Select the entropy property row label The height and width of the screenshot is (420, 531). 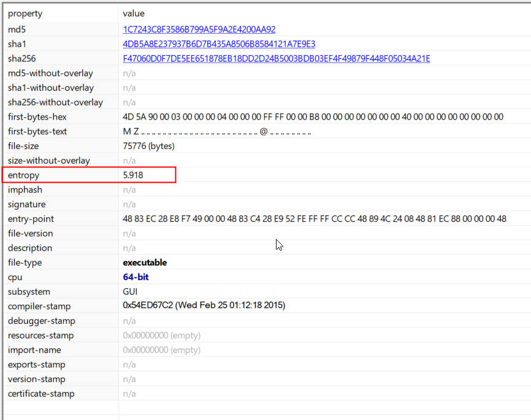pyautogui.click(x=23, y=175)
